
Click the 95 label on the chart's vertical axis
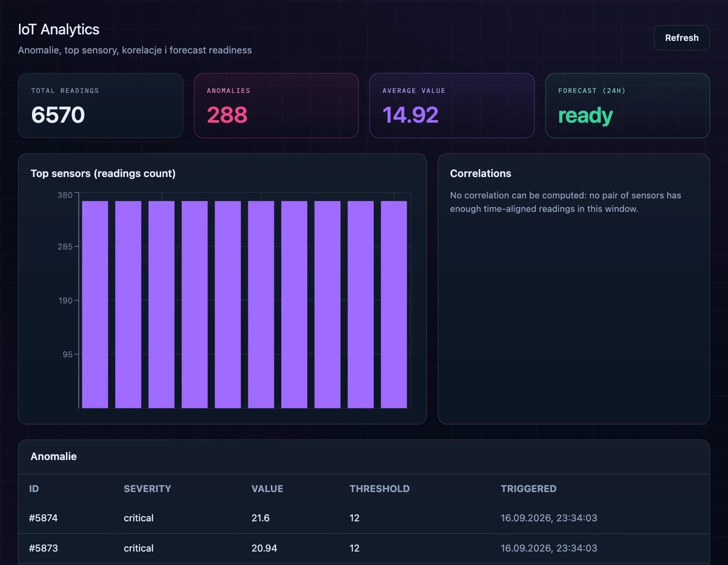point(68,355)
